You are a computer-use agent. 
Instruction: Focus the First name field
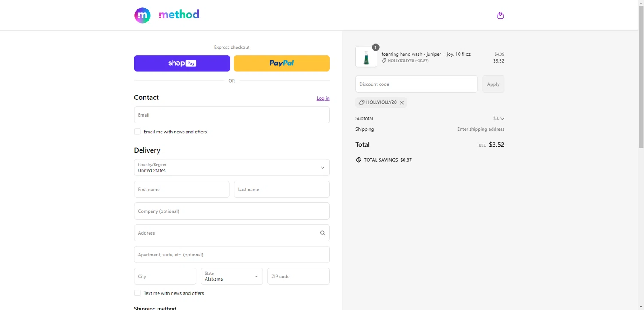(x=182, y=189)
